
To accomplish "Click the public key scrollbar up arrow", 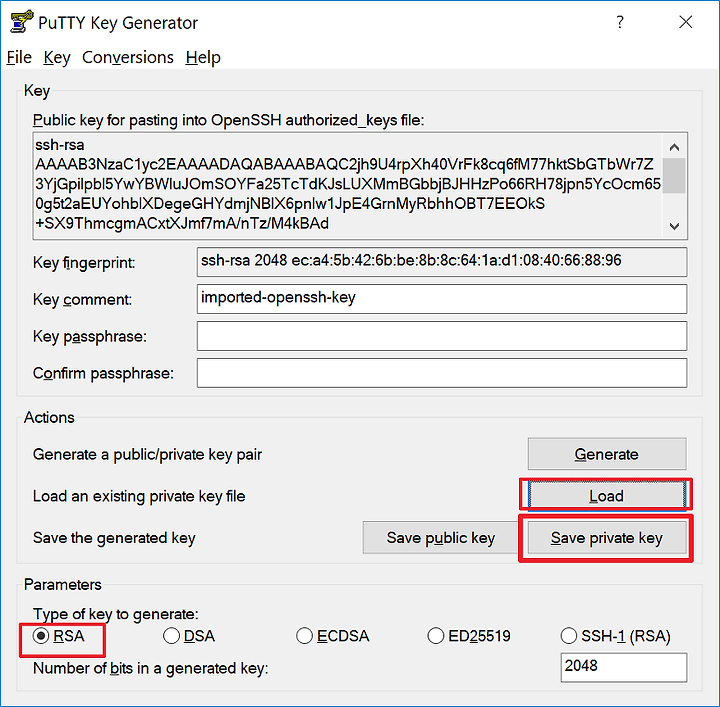I will 674,147.
